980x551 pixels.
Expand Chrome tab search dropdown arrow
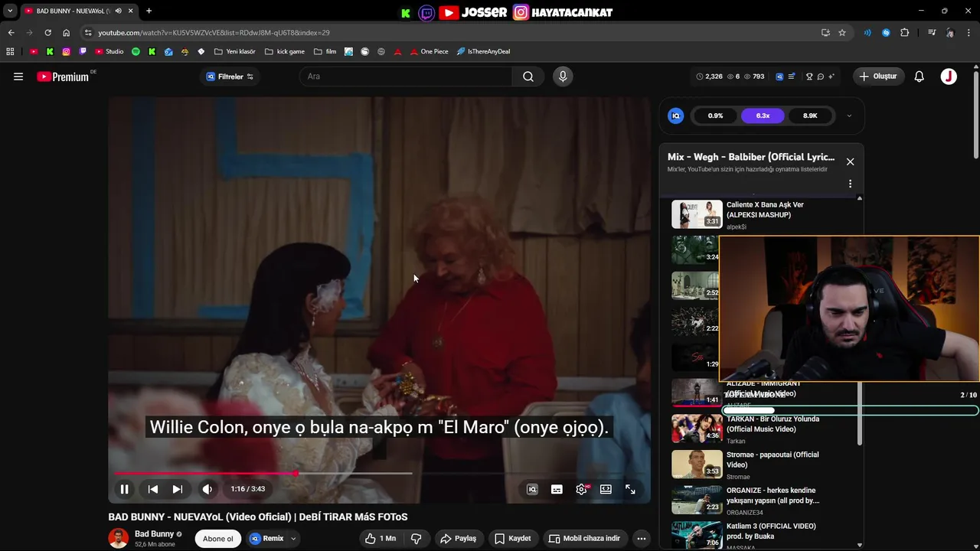[10, 11]
